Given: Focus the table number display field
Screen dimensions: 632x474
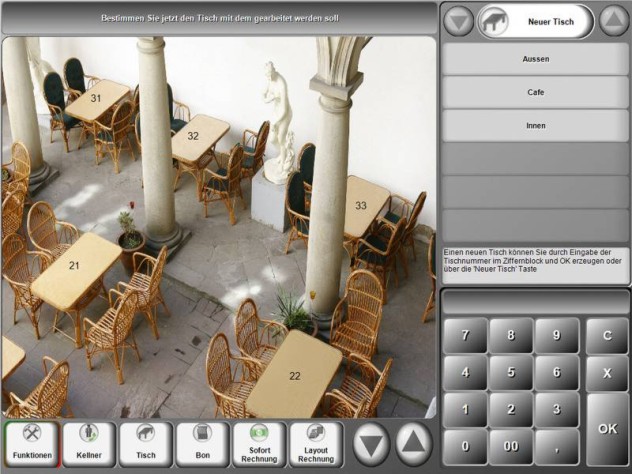Looking at the screenshot, I should [536, 302].
